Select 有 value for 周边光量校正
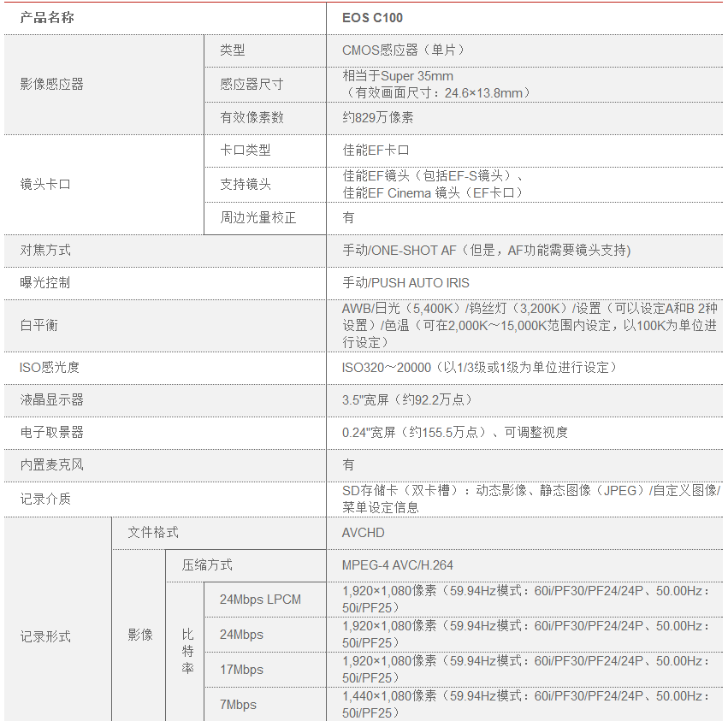The height and width of the screenshot is (721, 728). 348,218
